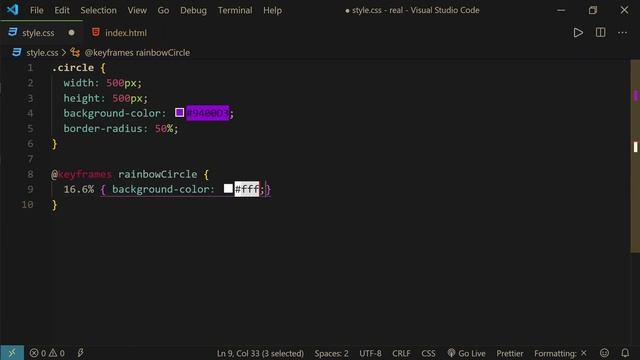640x360 pixels.
Task: Click the UTF-8 encoding selector
Action: (370, 353)
